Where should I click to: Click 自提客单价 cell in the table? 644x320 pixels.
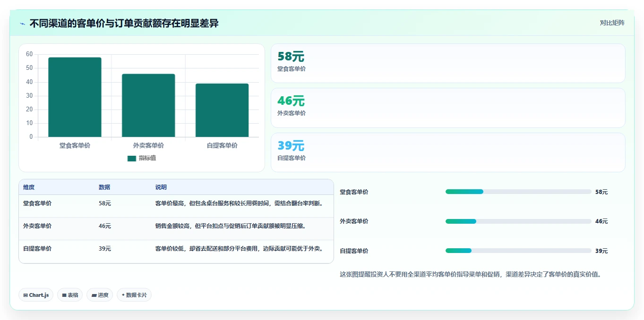click(x=37, y=249)
